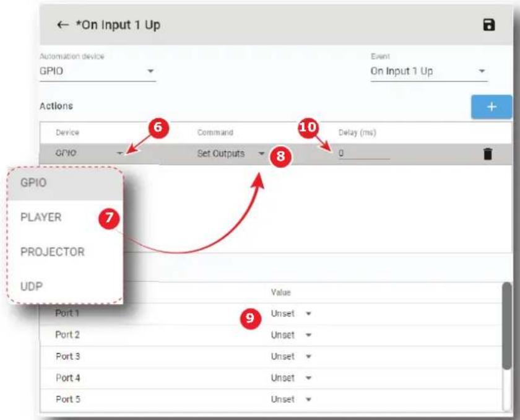
Task: Open the Device dropdown in the action row
Action: (x=89, y=153)
